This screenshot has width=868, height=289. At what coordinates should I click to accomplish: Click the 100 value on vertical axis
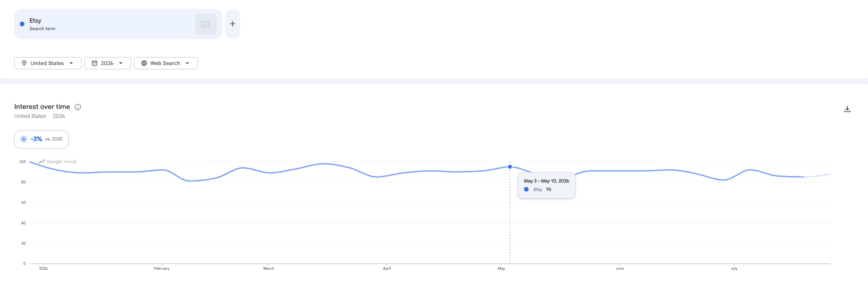[23, 162]
